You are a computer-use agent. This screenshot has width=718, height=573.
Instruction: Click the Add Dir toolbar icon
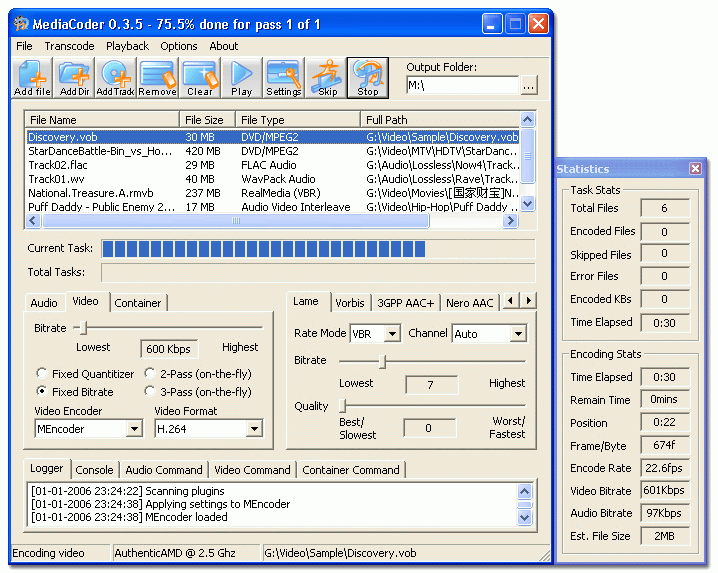click(x=74, y=77)
